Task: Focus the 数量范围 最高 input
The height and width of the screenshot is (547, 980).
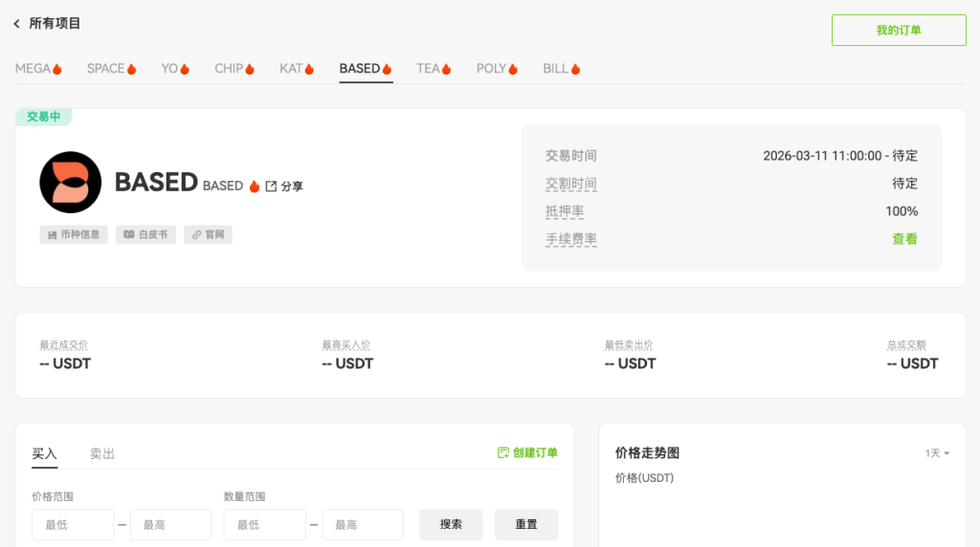Action: pos(363,524)
